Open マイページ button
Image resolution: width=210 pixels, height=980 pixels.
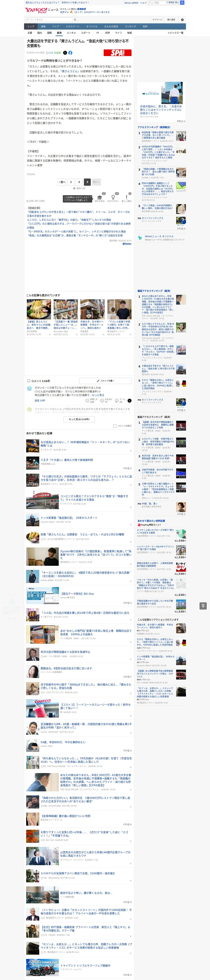tap(157, 19)
